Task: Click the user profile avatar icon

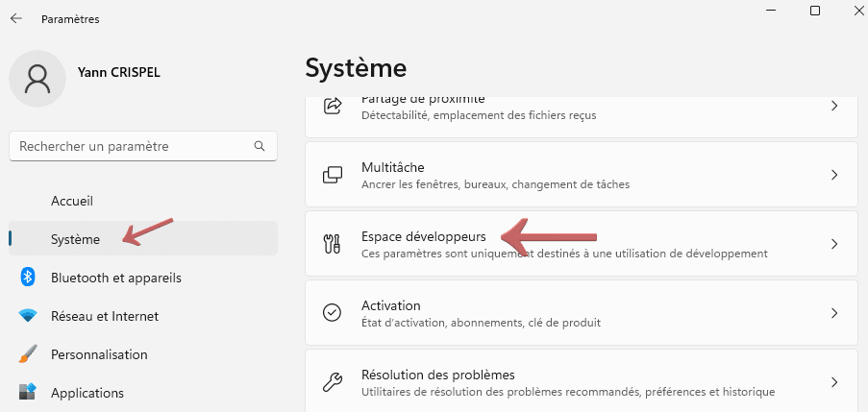Action: tap(37, 79)
